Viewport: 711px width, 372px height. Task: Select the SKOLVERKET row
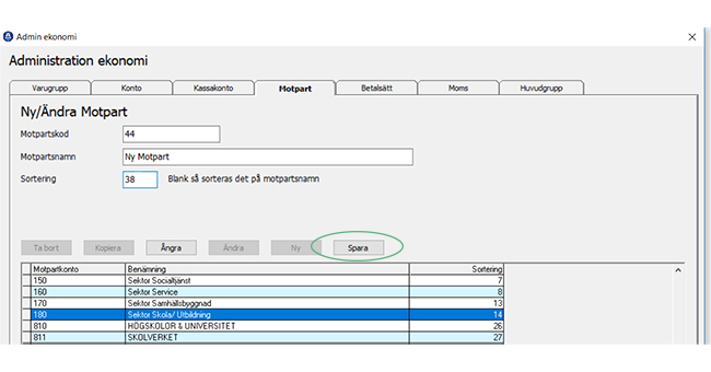click(x=263, y=337)
